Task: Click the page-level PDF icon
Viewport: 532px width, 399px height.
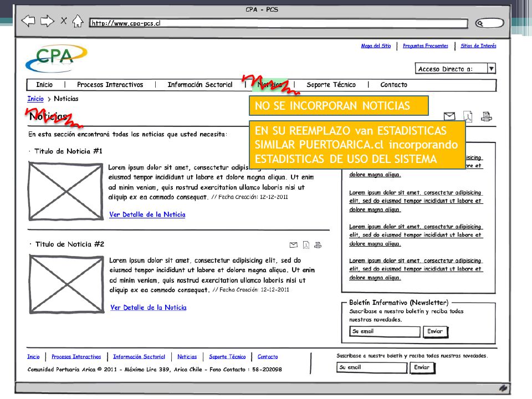Action: tap(468, 116)
